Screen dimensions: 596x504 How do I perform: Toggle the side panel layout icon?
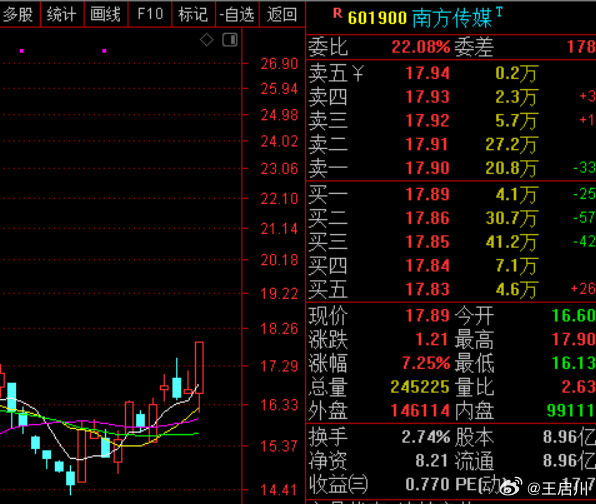pyautogui.click(x=230, y=40)
